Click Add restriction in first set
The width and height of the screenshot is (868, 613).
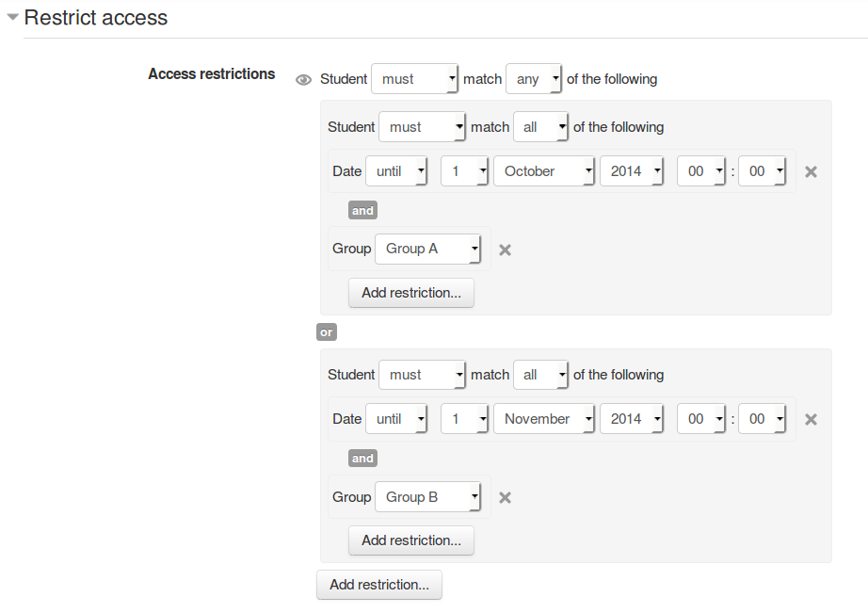pos(411,293)
